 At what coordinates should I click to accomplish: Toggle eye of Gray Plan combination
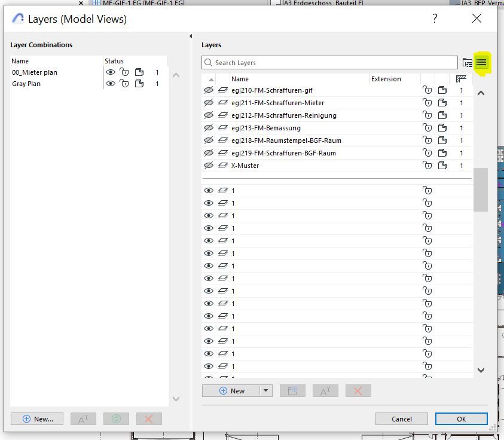coord(111,84)
